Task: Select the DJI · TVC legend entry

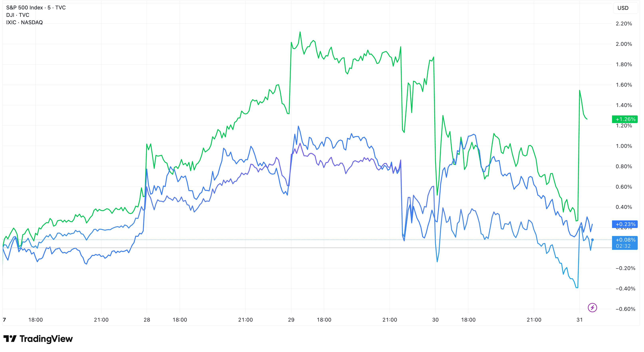Action: point(18,15)
